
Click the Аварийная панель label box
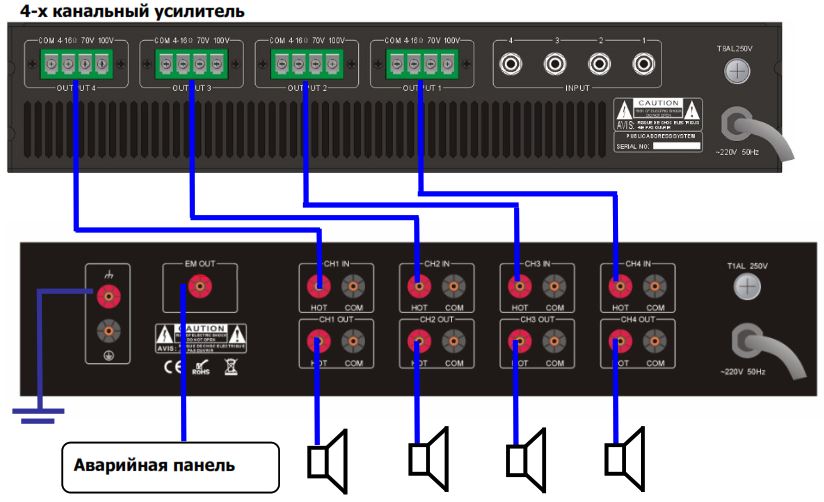point(155,465)
